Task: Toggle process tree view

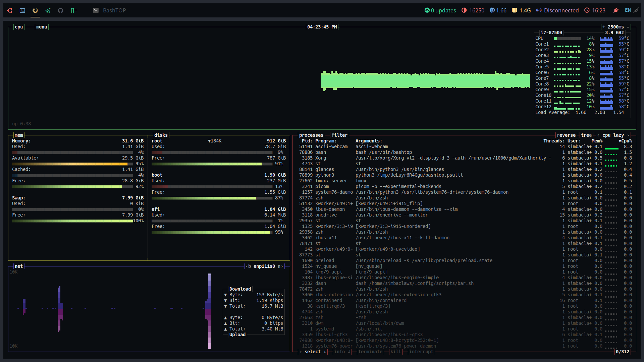Action: click(586, 135)
